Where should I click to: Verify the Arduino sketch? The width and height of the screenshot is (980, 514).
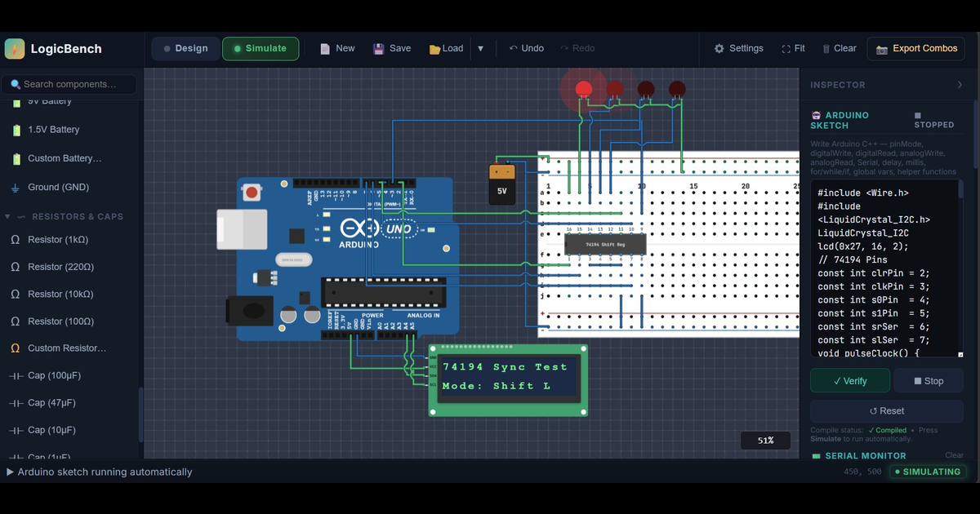click(x=850, y=381)
